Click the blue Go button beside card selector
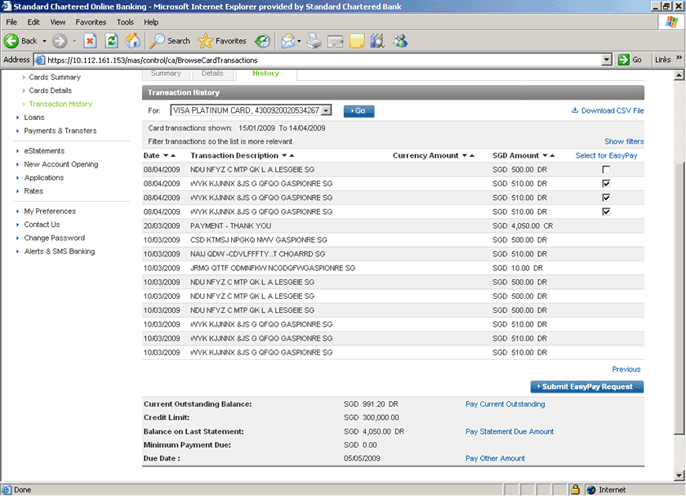 point(359,111)
